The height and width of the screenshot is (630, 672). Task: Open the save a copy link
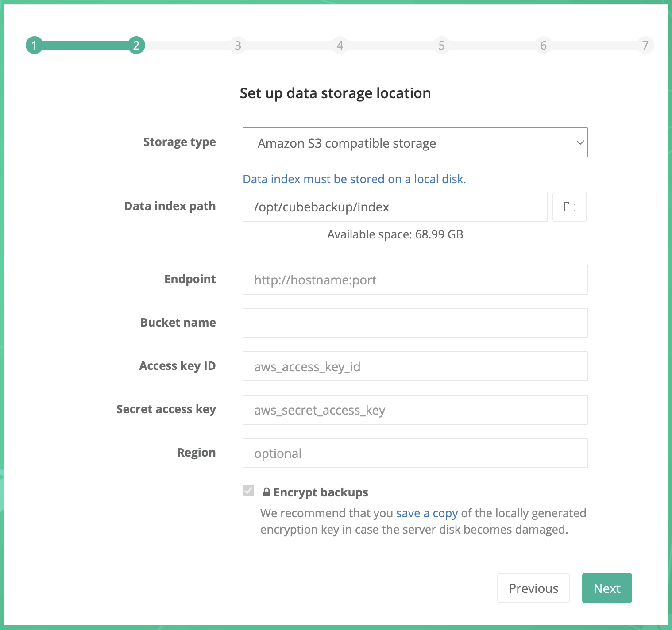[x=426, y=513]
